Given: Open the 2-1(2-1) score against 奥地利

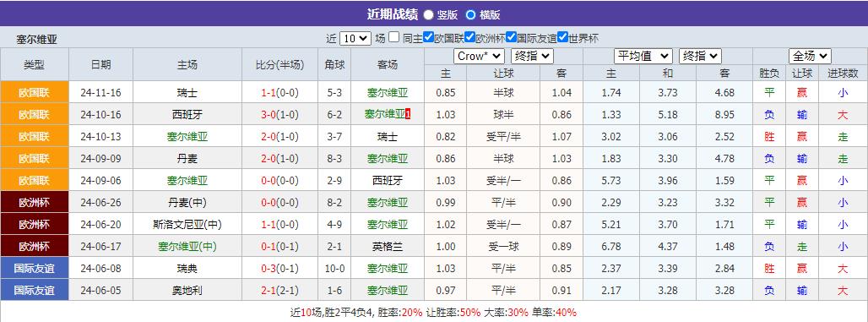Looking at the screenshot, I should (x=279, y=291).
